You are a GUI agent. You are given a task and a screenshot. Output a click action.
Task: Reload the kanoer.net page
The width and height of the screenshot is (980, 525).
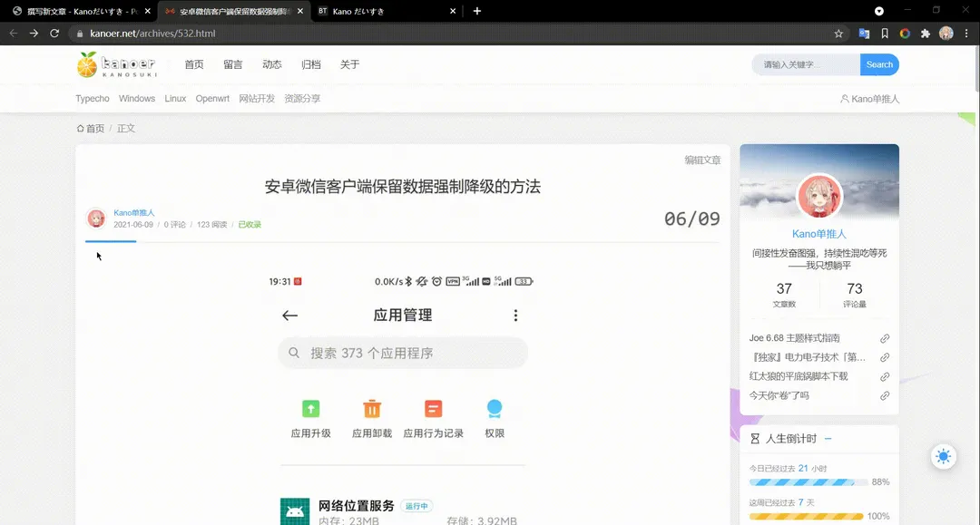54,33
